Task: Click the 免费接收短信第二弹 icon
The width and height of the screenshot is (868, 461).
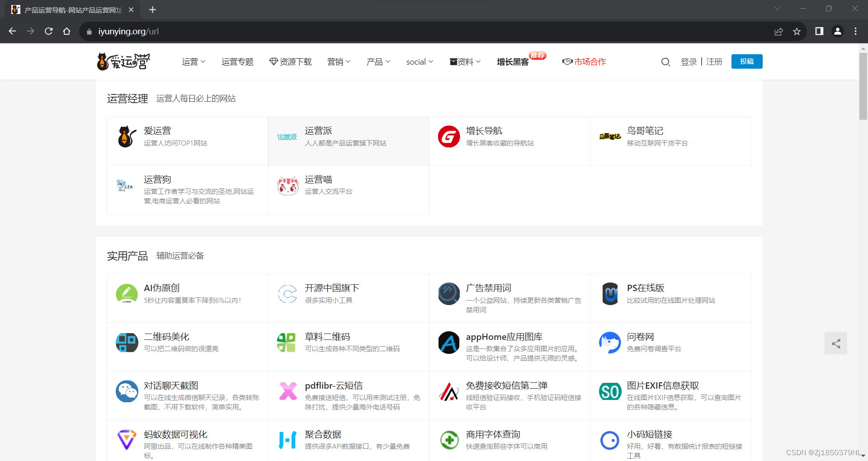Action: pyautogui.click(x=449, y=391)
